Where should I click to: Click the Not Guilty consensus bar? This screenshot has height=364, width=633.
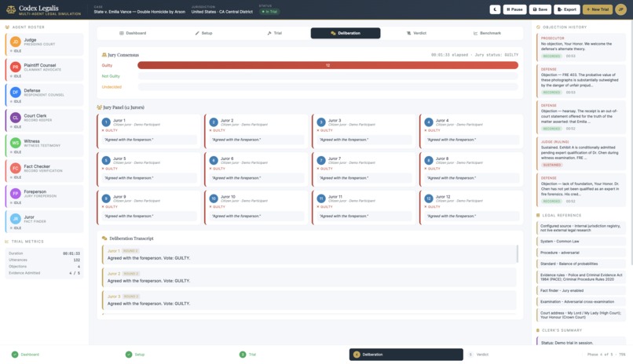327,76
